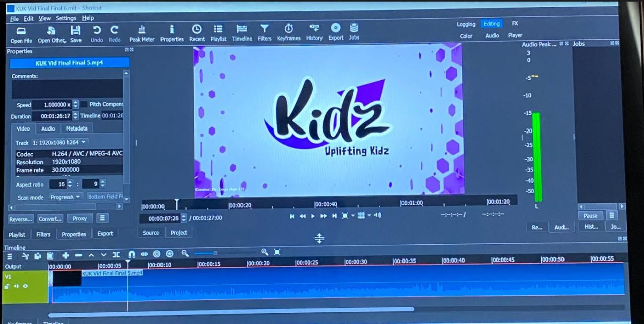Click the timeline Overwrite down-chevron icon
Screen dimensions: 644x324
click(104, 255)
